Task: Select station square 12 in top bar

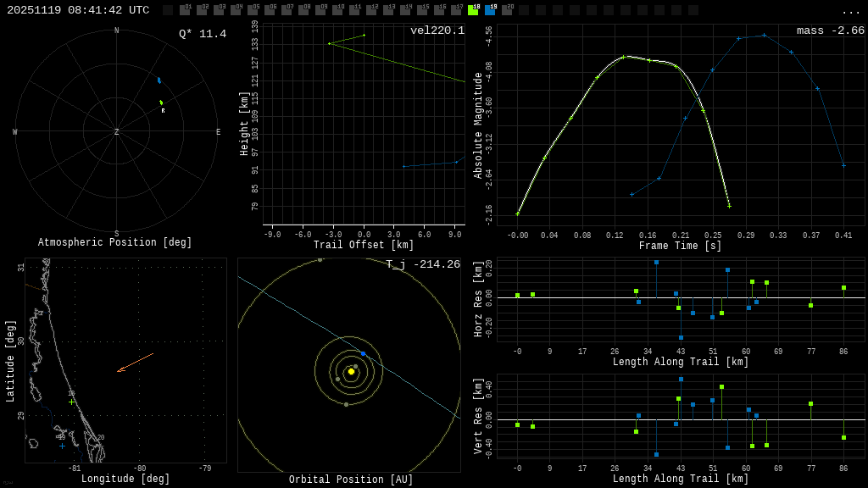Action: 371,10
